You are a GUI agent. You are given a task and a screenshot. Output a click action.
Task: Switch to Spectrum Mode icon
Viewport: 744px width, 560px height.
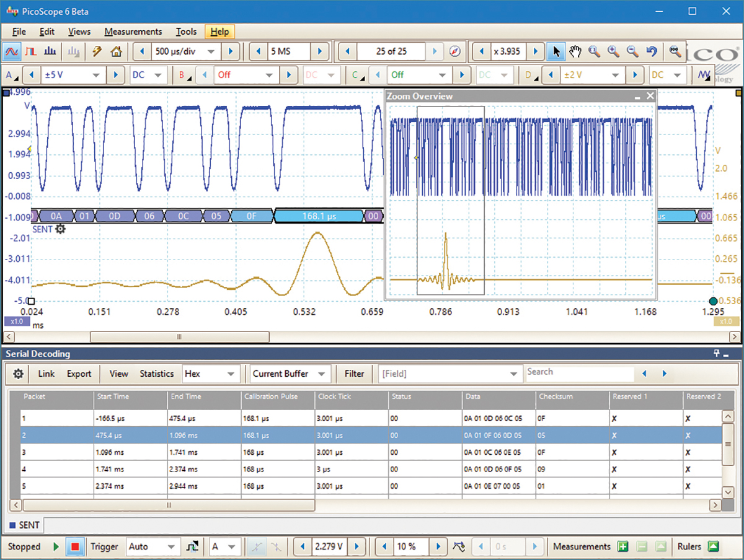[x=51, y=51]
